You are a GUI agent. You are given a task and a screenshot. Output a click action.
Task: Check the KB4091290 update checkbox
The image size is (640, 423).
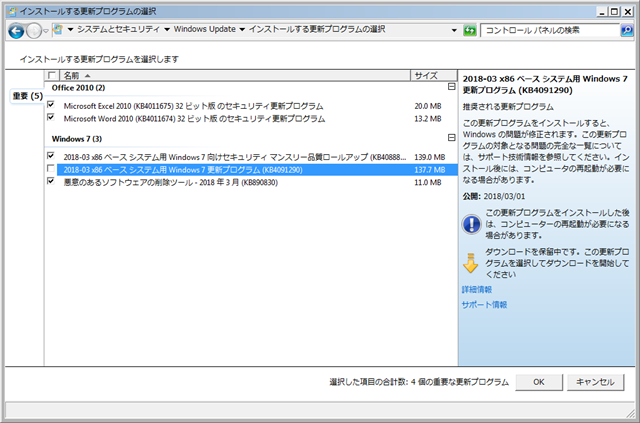[51, 169]
